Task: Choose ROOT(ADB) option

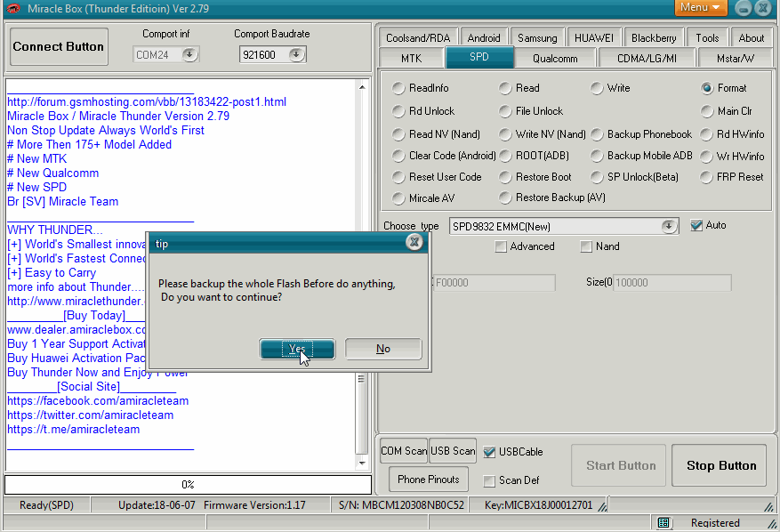Action: click(505, 156)
